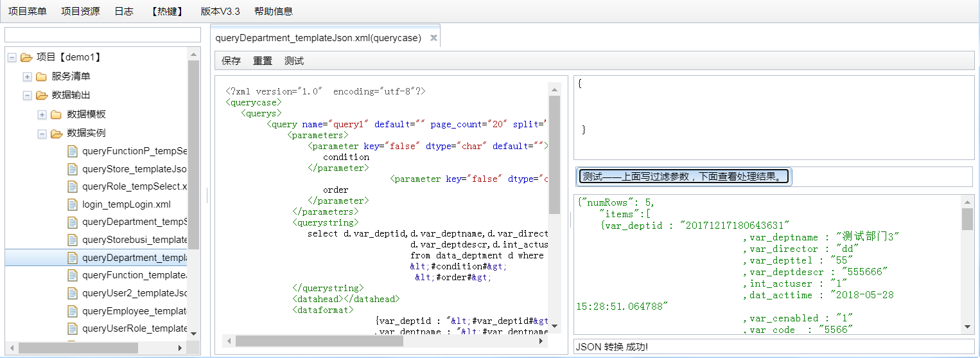Click the 测试 filter parameters button
Screen dimensions: 980x358
[x=683, y=177]
